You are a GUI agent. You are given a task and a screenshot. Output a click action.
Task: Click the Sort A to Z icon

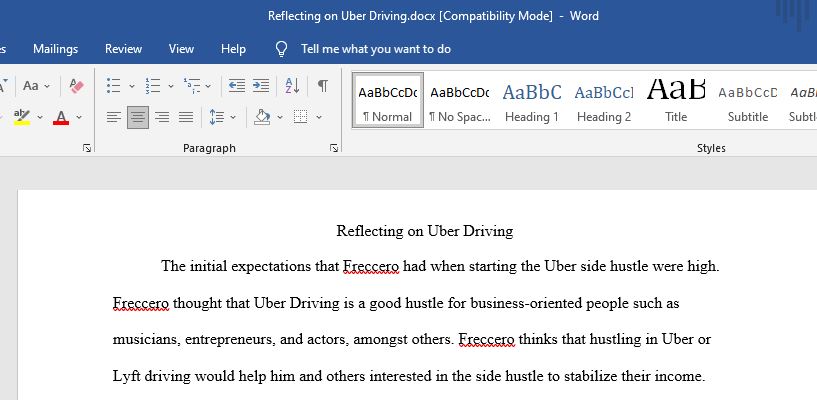pyautogui.click(x=292, y=85)
